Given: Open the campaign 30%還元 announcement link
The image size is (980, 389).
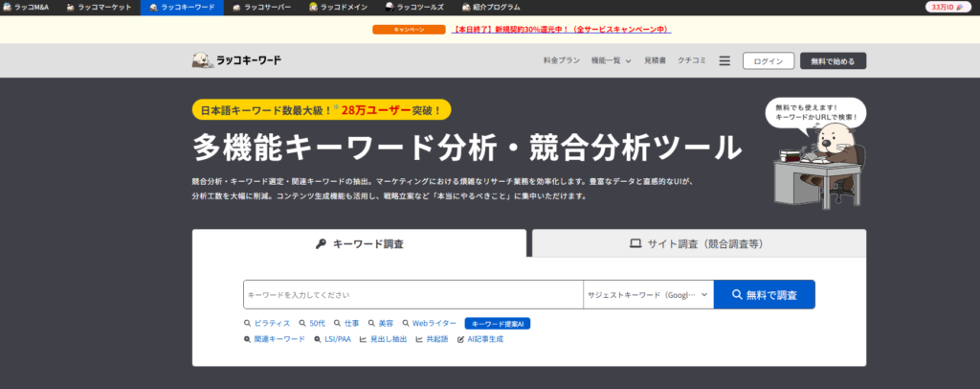Looking at the screenshot, I should pos(561,30).
